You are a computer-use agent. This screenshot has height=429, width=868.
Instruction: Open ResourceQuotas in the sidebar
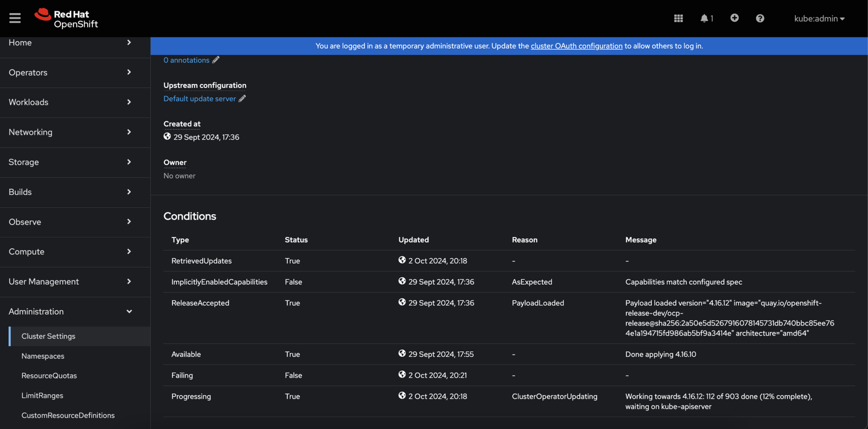pos(49,376)
